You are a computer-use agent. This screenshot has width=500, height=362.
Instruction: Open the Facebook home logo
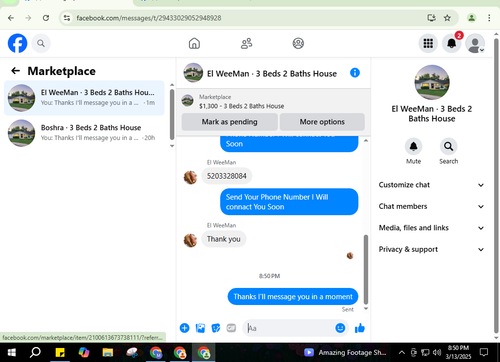pos(17,43)
